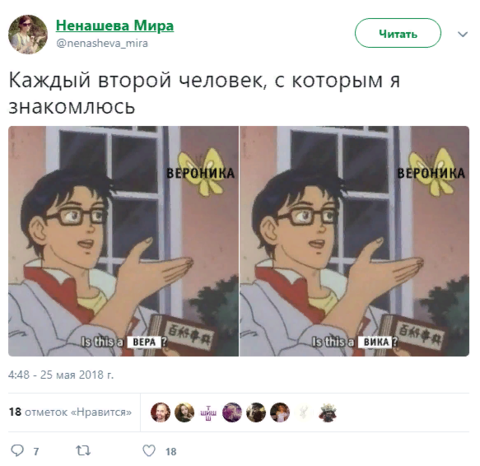Click the Читать follow button
The width and height of the screenshot is (480, 466).
pyautogui.click(x=398, y=33)
